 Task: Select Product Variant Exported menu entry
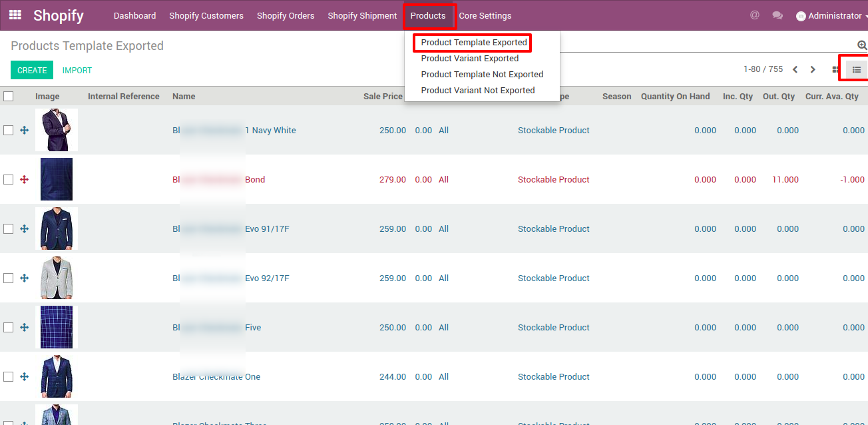tap(470, 58)
